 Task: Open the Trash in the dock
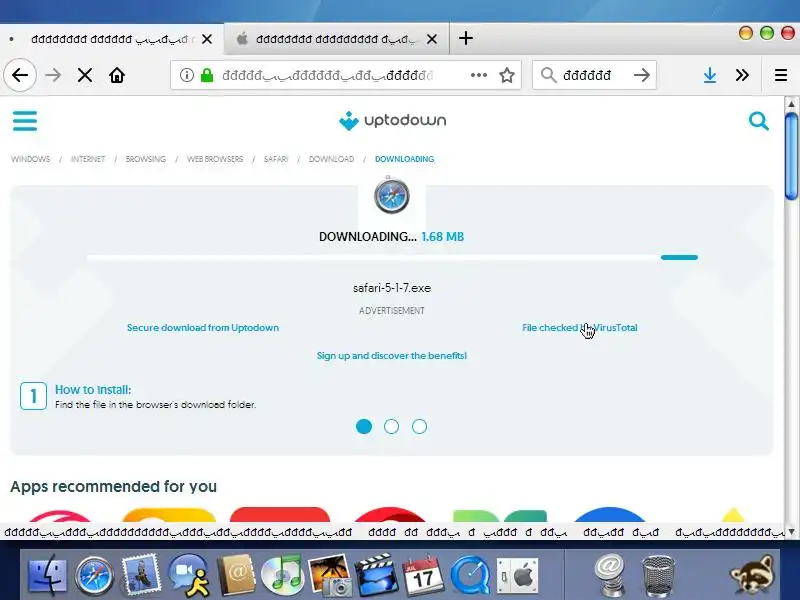[658, 576]
